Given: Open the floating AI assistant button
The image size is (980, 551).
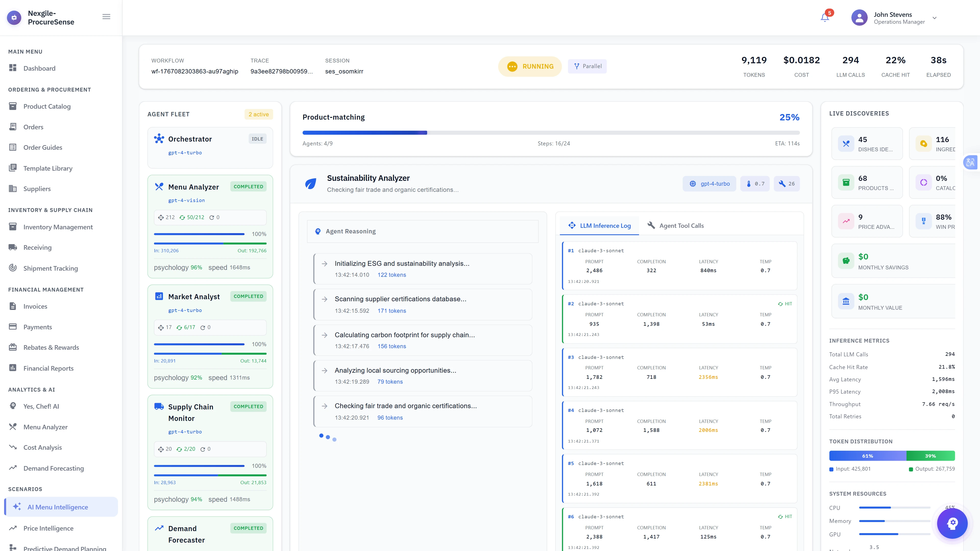Looking at the screenshot, I should 952,523.
